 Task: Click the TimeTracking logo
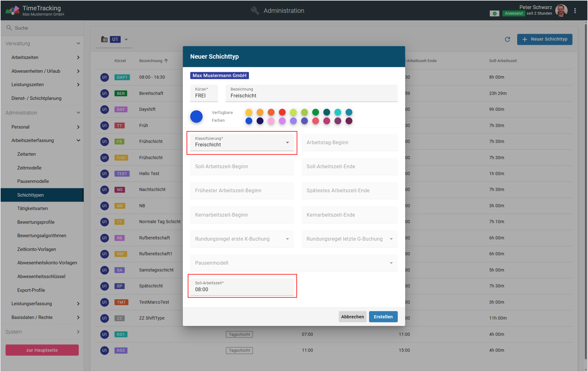point(12,10)
